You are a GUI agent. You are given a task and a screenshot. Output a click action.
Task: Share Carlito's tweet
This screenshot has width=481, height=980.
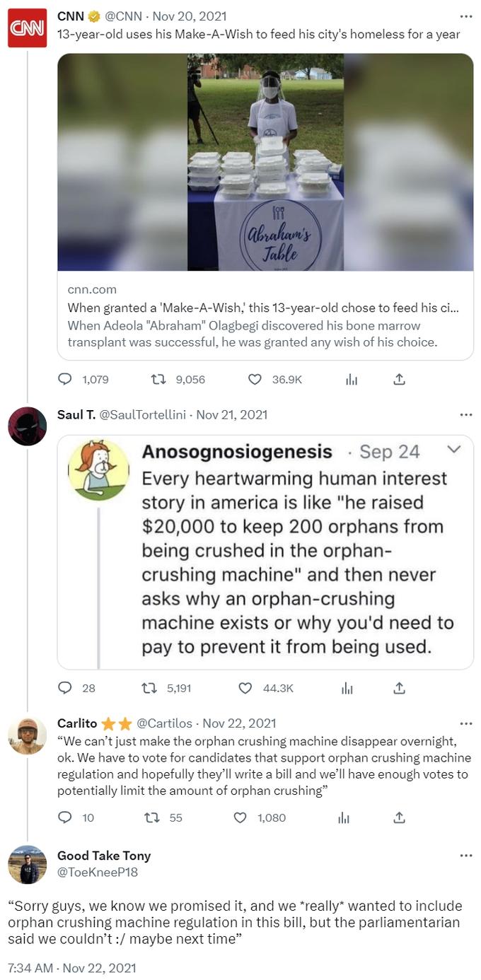399,817
